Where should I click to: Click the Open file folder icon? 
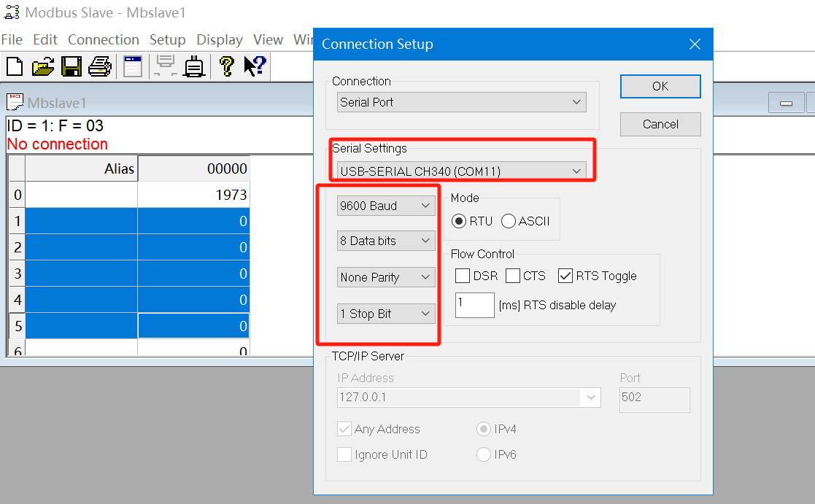(x=43, y=66)
